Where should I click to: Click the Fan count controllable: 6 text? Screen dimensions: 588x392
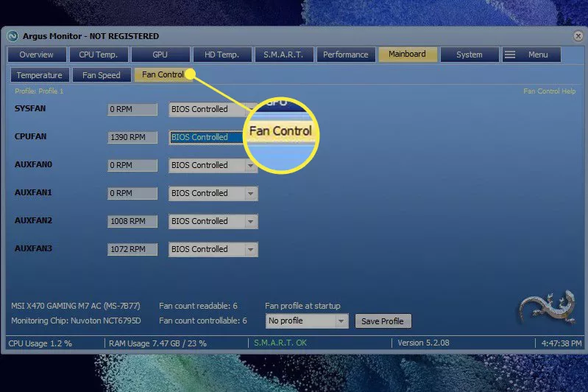(203, 321)
